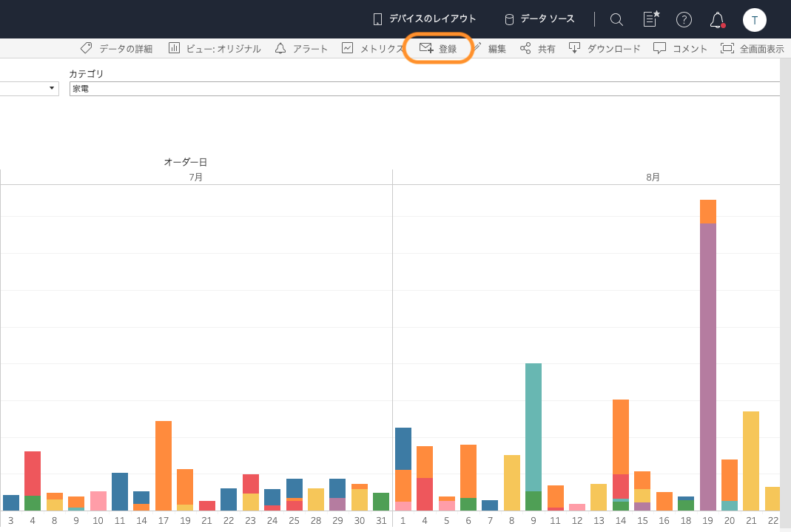Open コメント comments pane
The width and height of the screenshot is (791, 532).
click(680, 48)
